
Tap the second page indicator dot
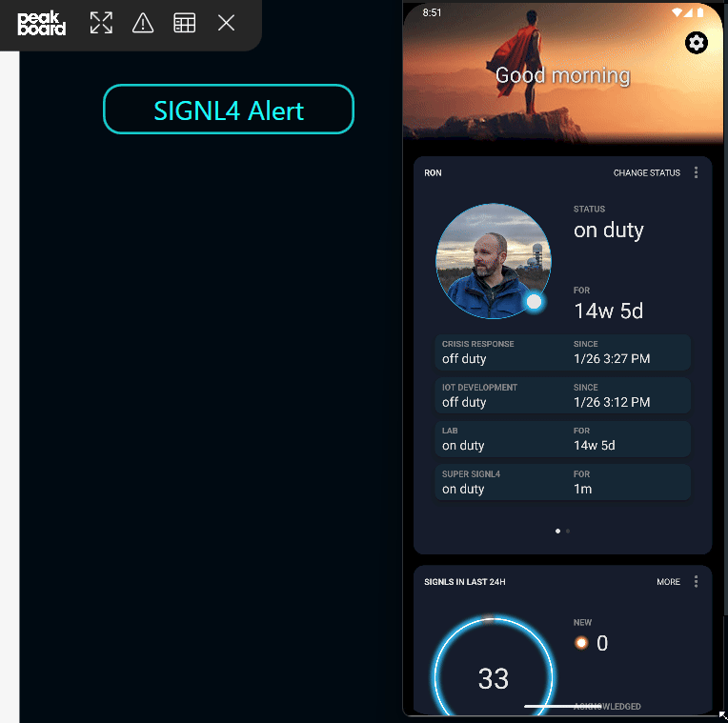coord(568,531)
